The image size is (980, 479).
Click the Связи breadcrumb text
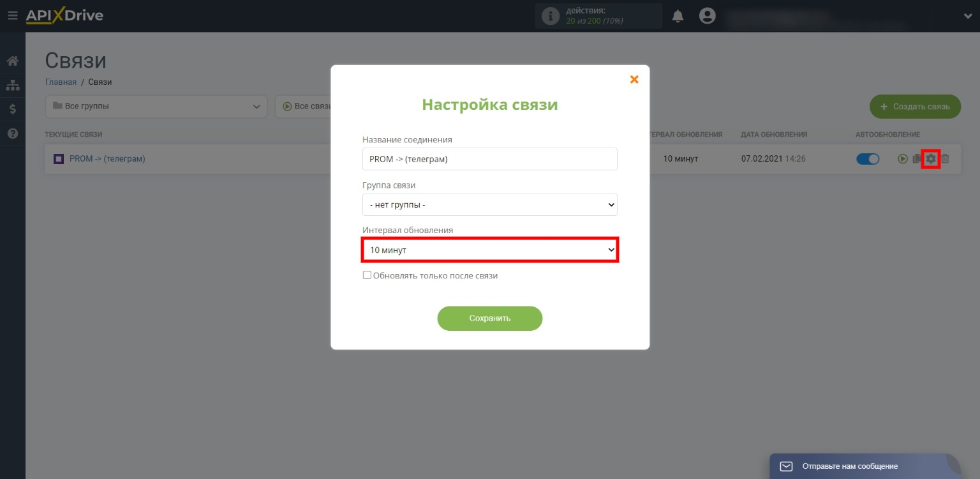coord(100,82)
